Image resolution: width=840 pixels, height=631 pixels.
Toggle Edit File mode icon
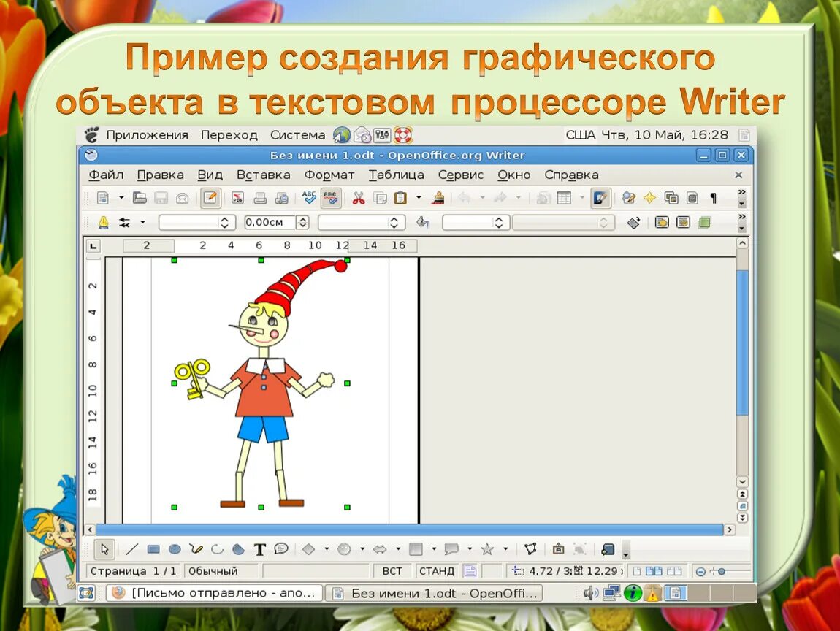(x=210, y=198)
